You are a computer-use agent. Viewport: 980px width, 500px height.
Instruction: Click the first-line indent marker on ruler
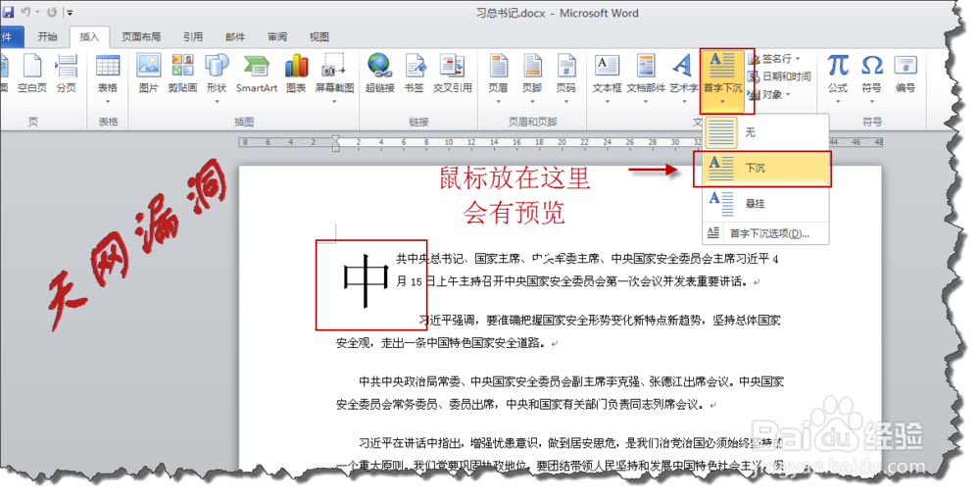point(335,138)
